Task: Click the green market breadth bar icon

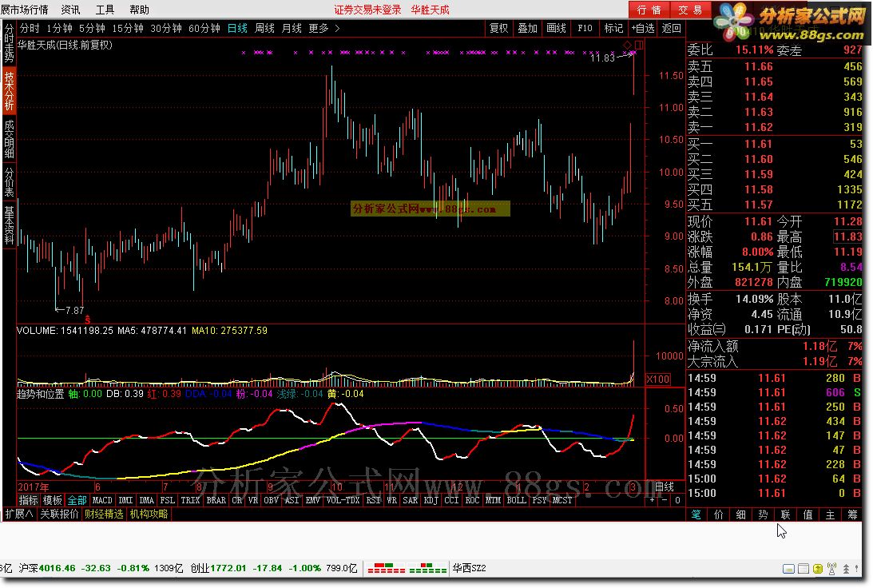Action: (427, 569)
